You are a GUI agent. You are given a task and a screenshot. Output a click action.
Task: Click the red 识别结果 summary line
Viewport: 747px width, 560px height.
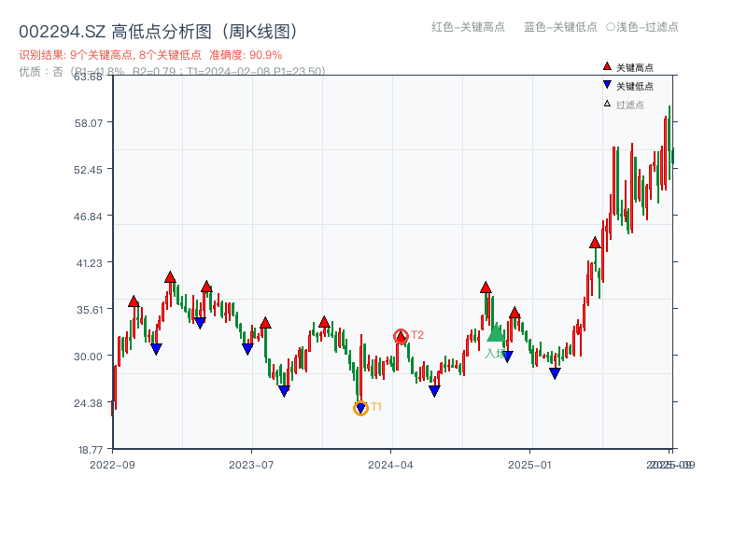tap(150, 55)
